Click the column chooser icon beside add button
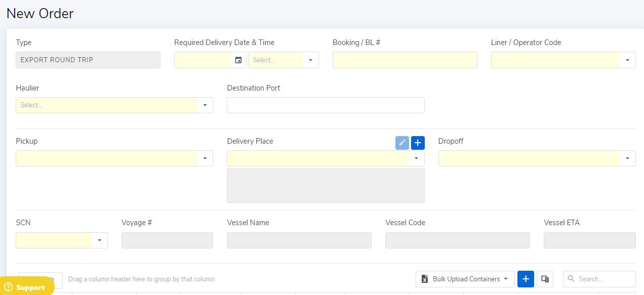This screenshot has width=644, height=295. [545, 279]
